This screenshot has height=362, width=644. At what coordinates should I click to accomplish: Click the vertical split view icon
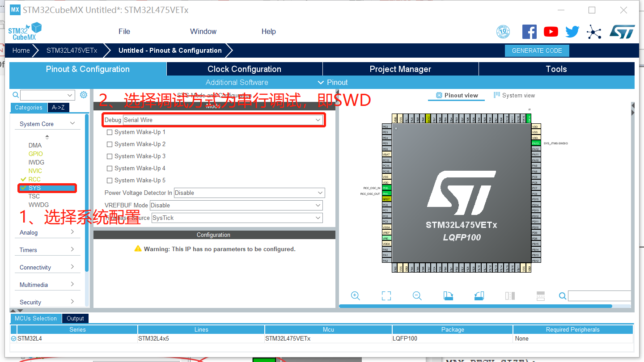(x=541, y=296)
